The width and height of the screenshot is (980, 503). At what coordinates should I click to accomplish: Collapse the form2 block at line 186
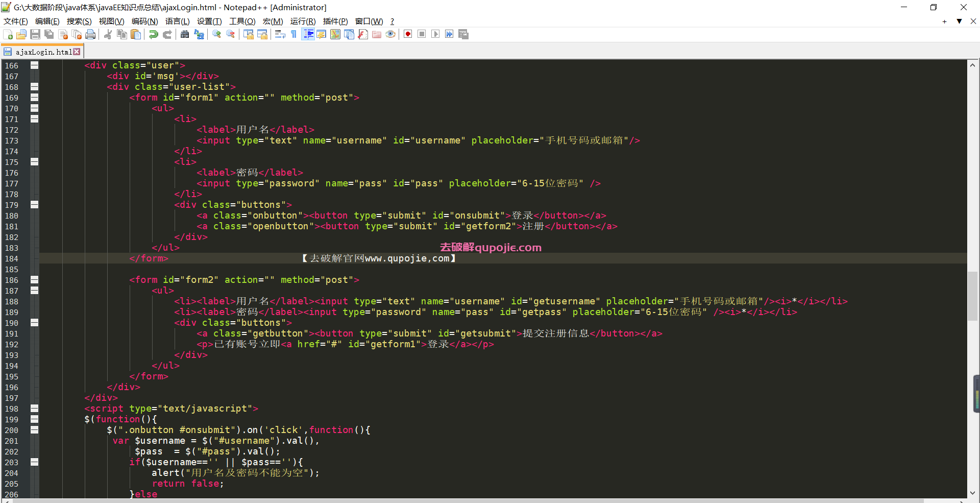(x=34, y=280)
